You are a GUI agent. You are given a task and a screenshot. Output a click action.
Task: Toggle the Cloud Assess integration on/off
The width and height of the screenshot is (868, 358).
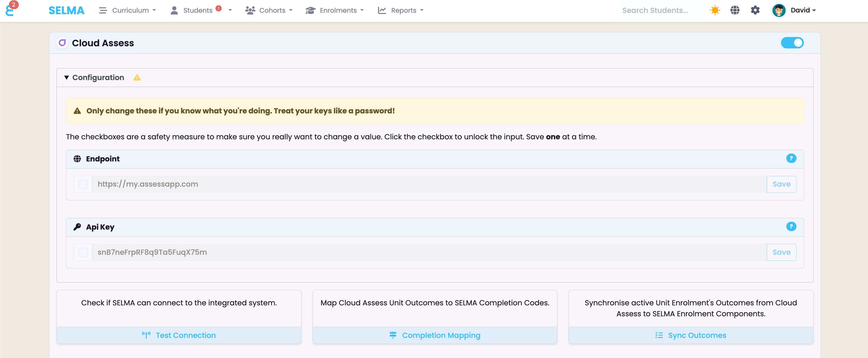[x=793, y=43]
